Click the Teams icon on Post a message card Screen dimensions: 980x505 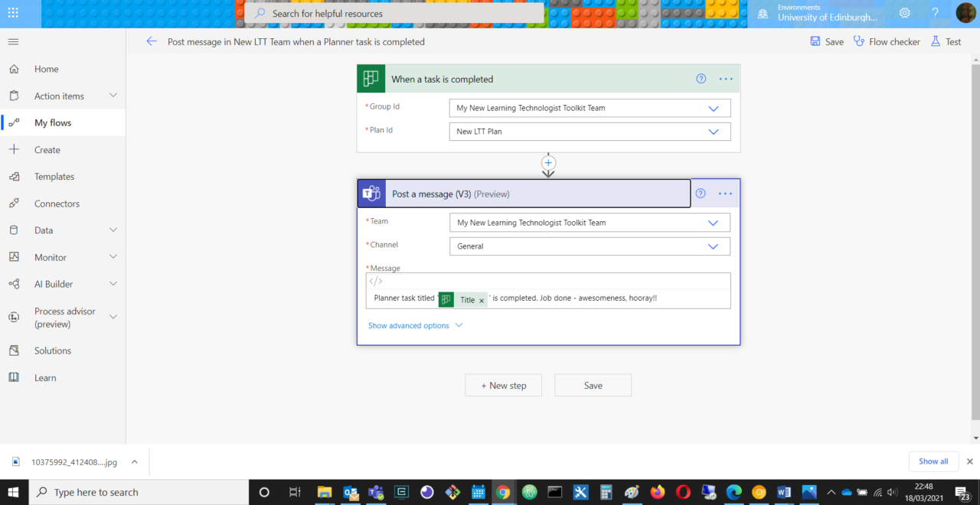point(371,193)
